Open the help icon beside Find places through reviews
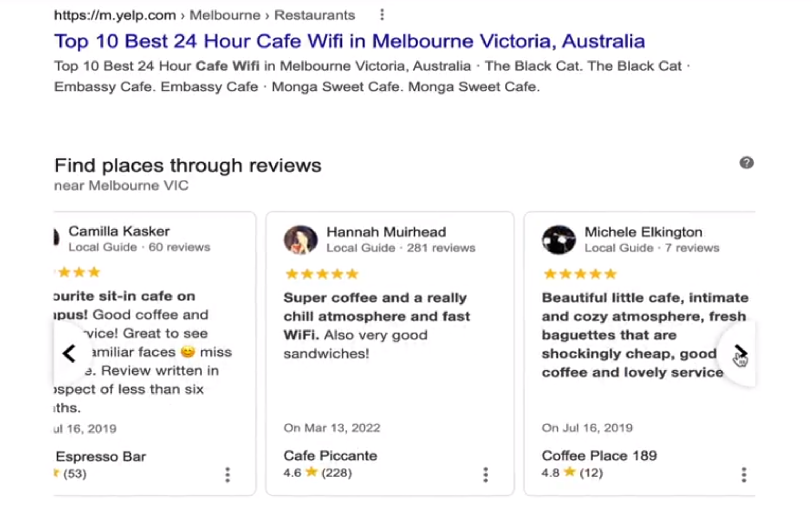Image resolution: width=812 pixels, height=513 pixels. [747, 163]
